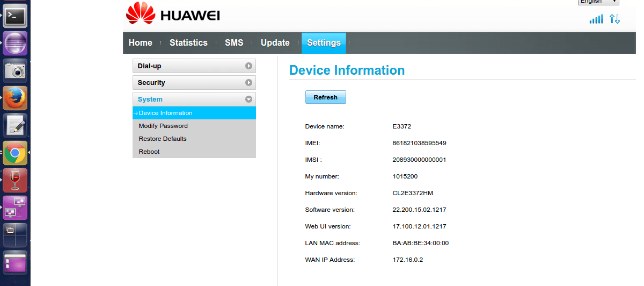Click the 'WAN IP Address:' label
The height and width of the screenshot is (286, 644).
pos(330,260)
